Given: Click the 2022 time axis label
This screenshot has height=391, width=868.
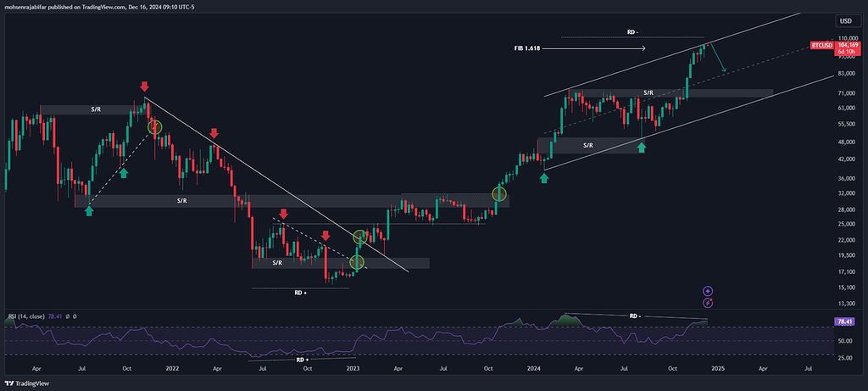Looking at the screenshot, I should (x=172, y=368).
